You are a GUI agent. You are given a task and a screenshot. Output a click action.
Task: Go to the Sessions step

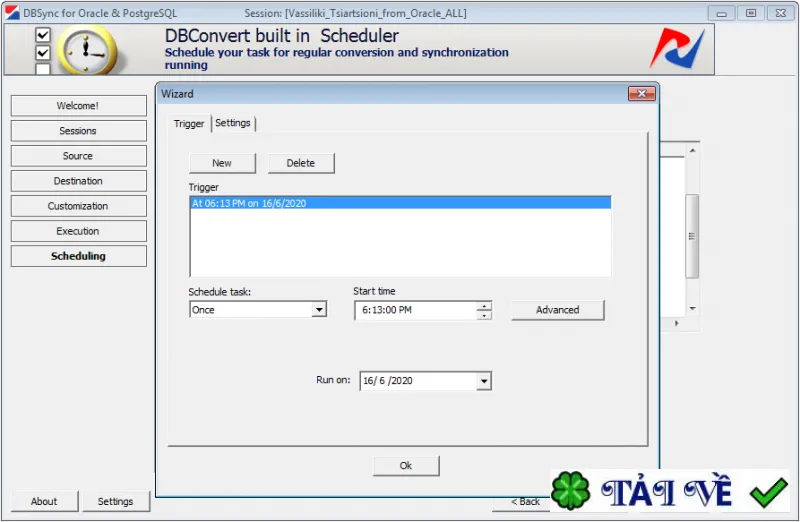click(x=79, y=131)
